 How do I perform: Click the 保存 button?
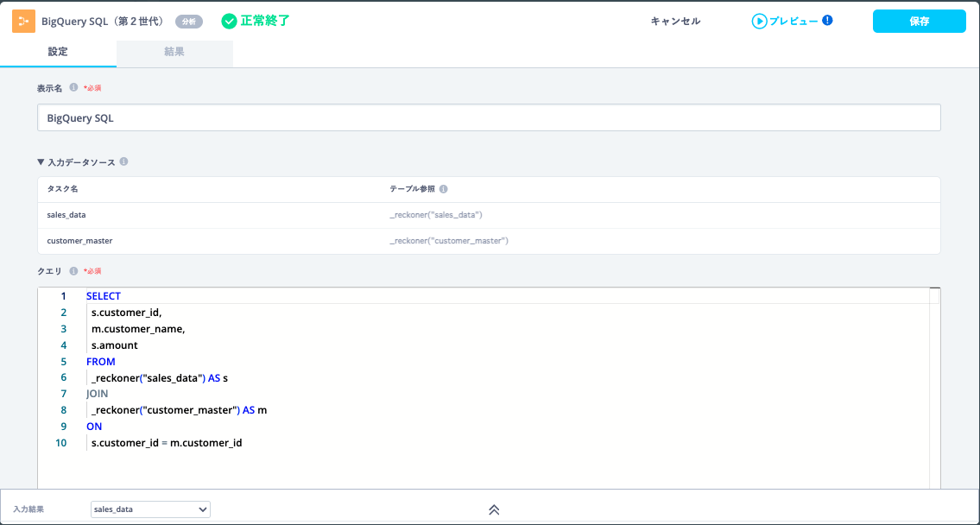[920, 22]
